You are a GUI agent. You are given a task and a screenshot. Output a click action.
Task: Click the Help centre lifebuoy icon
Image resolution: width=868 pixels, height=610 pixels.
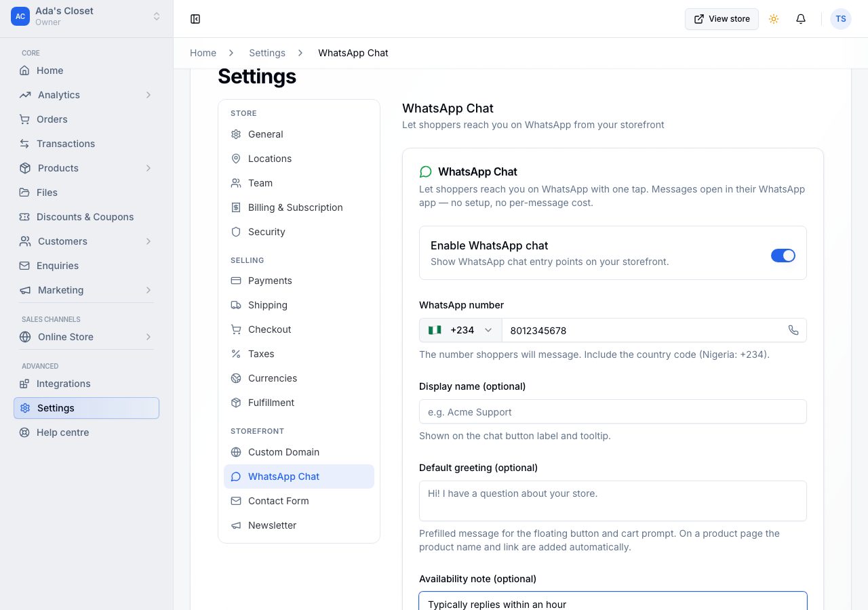click(x=24, y=432)
